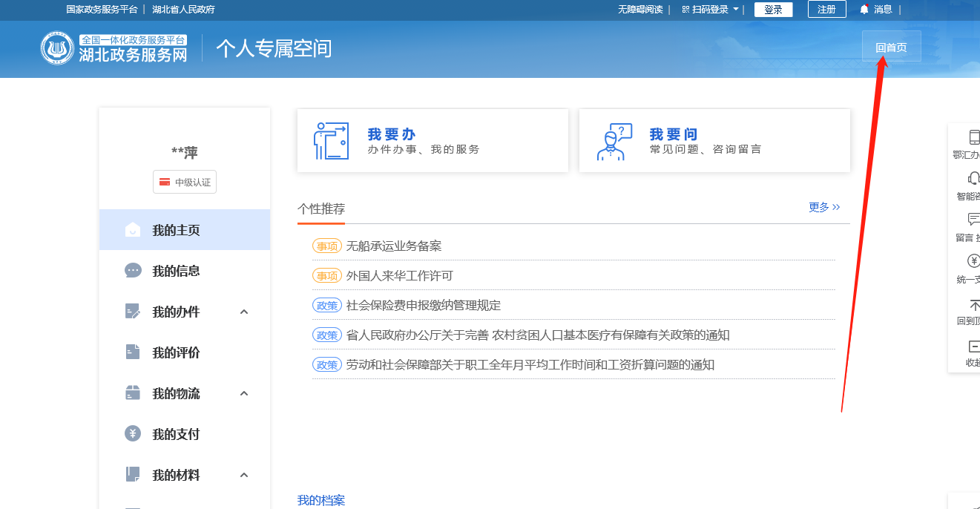Click the 我的物流 package icon
The image size is (980, 509).
133,393
